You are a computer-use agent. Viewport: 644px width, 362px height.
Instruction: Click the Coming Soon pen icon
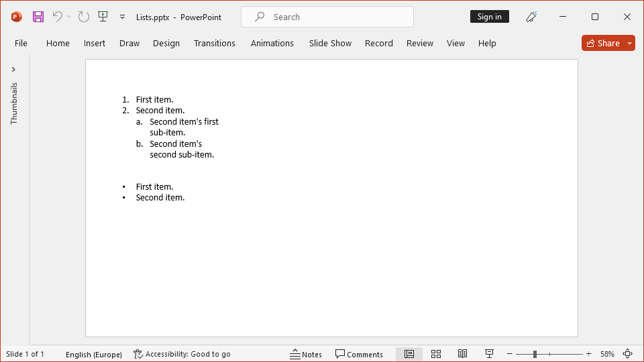click(x=532, y=17)
